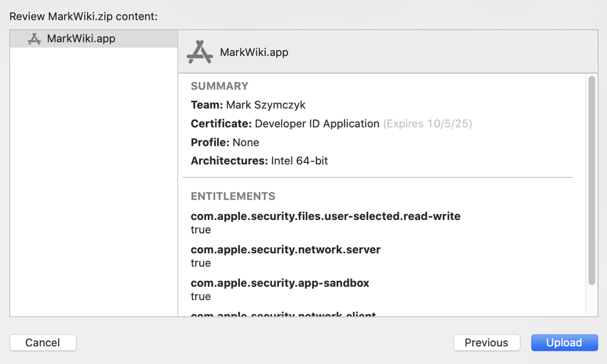Cancel the upload review dialog

pos(43,343)
